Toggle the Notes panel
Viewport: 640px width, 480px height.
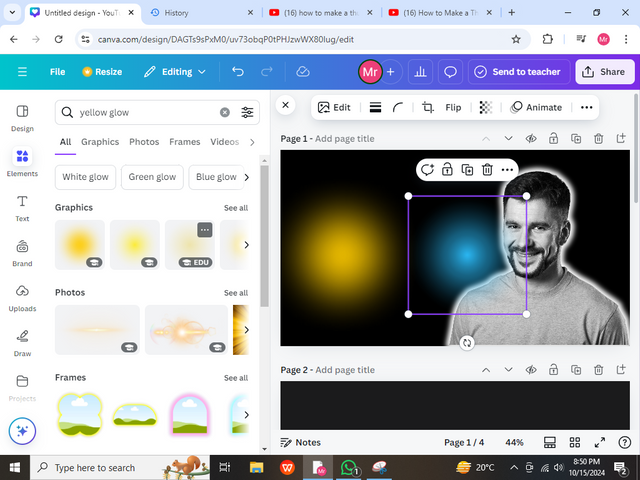[x=300, y=442]
